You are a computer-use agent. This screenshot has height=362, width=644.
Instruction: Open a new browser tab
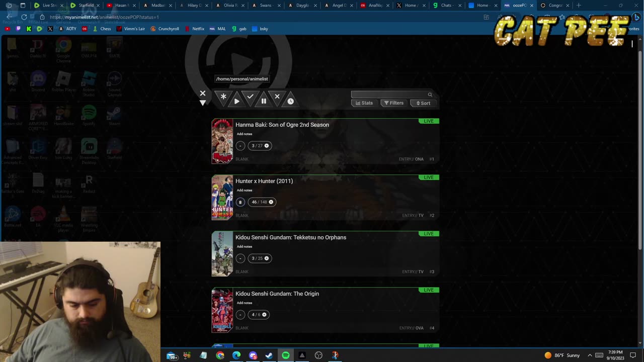click(x=579, y=6)
